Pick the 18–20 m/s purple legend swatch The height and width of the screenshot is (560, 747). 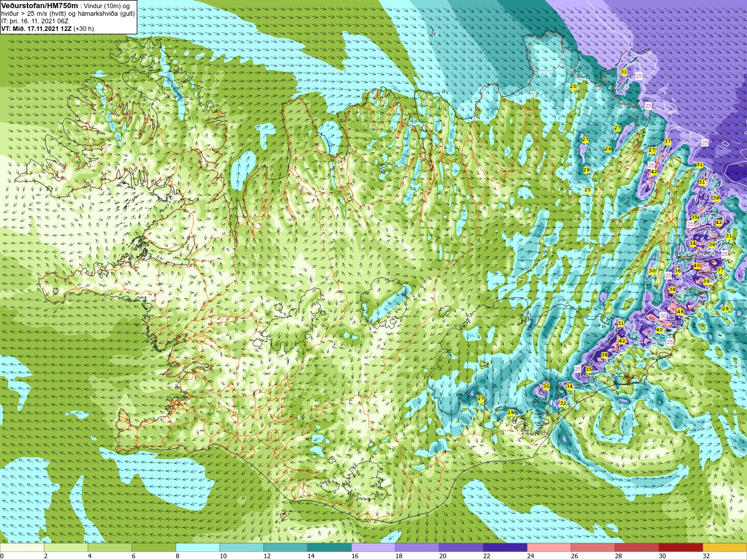417,548
